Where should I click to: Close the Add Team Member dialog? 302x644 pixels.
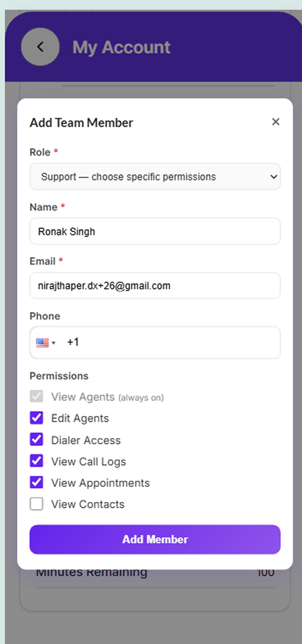(x=276, y=122)
